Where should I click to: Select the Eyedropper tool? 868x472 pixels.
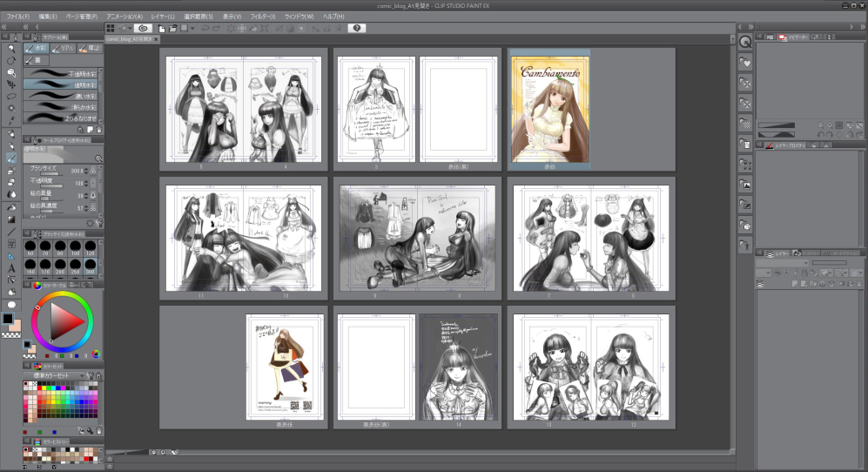(x=11, y=120)
